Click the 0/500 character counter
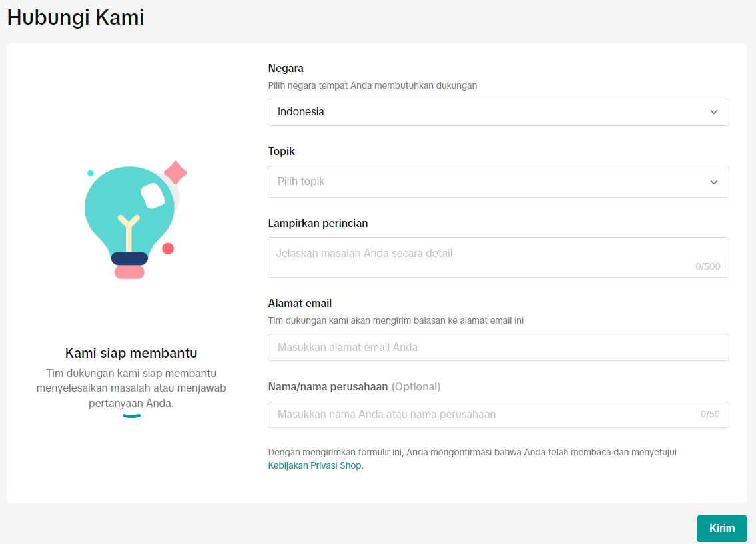The width and height of the screenshot is (756, 544). point(707,266)
